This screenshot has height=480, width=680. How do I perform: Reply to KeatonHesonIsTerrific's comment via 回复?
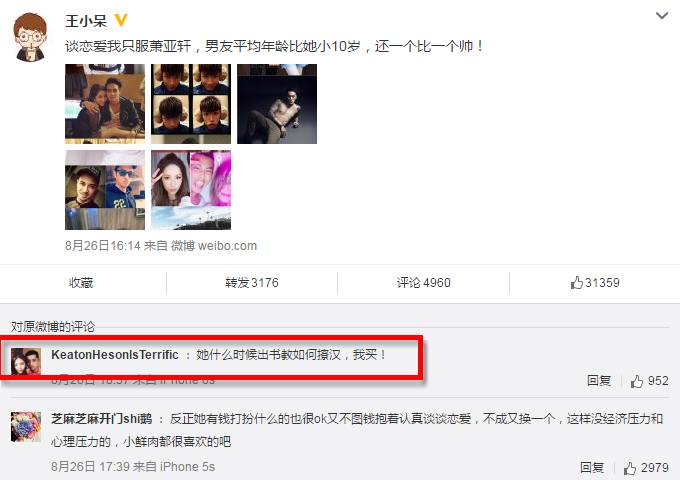pos(599,381)
